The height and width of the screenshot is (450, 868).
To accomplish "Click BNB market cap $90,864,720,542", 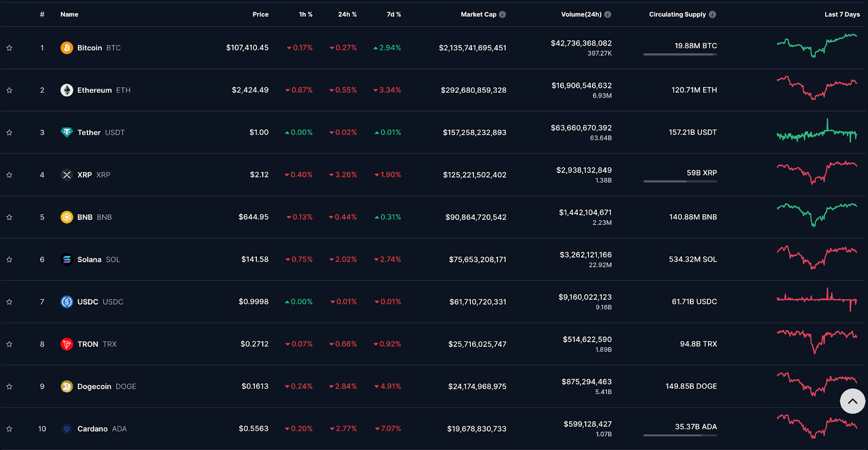I will click(x=476, y=217).
